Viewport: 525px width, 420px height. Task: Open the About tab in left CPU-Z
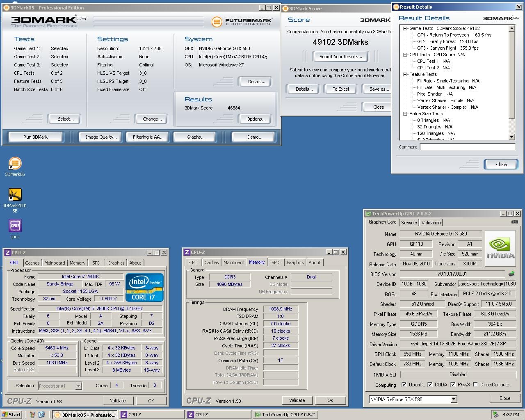[135, 263]
